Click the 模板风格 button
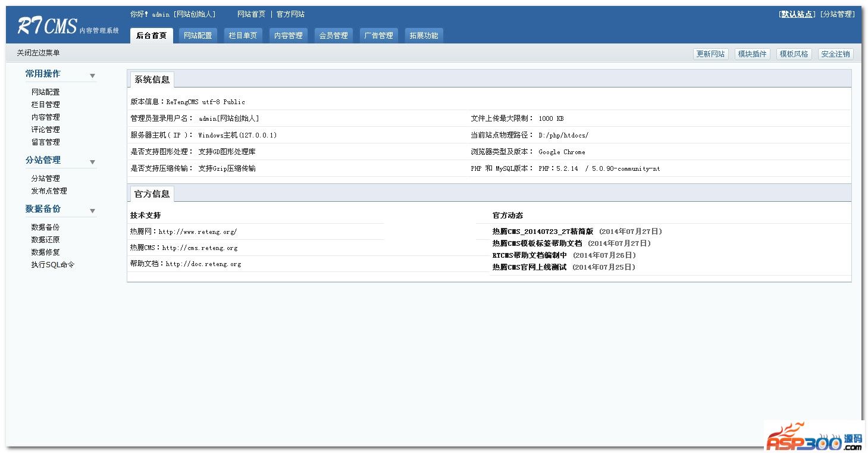The height and width of the screenshot is (453, 868). click(x=794, y=54)
